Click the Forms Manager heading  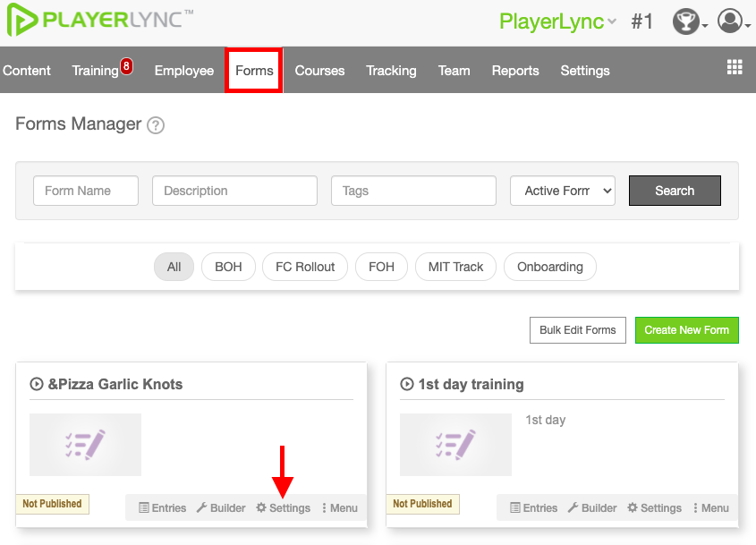pos(79,124)
